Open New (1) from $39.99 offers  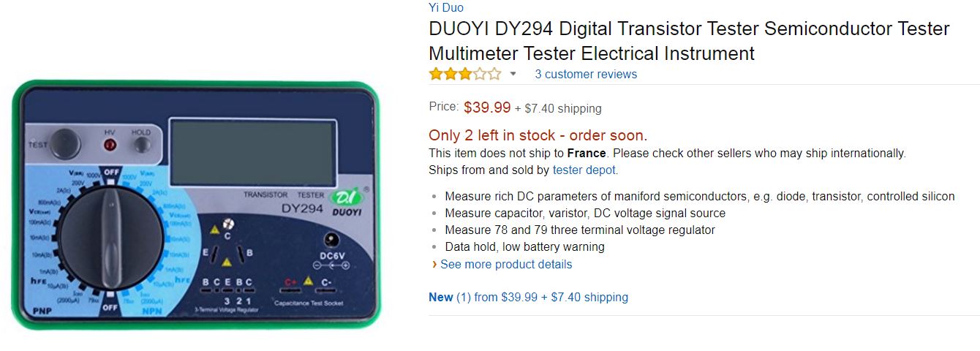click(x=528, y=297)
